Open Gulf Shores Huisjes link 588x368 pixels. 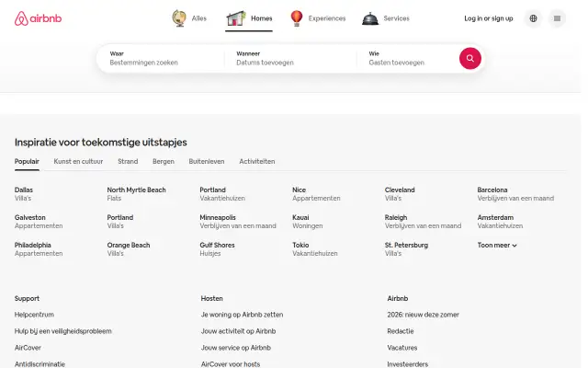tap(217, 249)
